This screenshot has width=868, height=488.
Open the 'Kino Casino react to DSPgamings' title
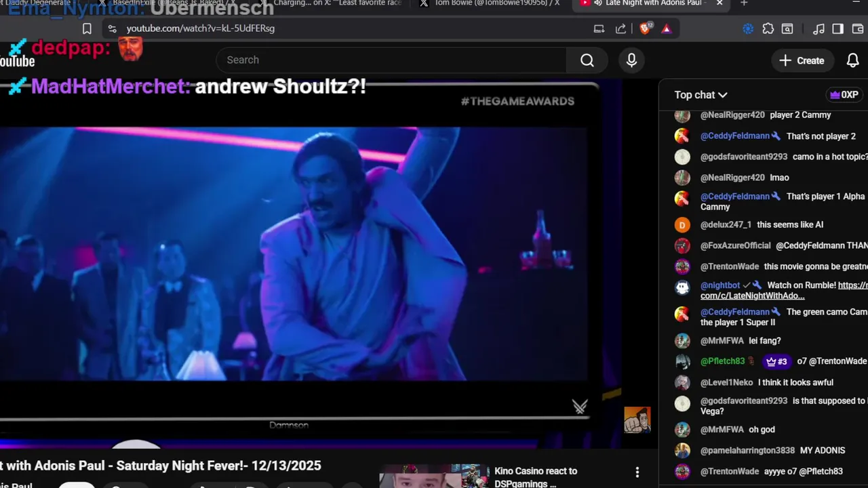(x=536, y=477)
